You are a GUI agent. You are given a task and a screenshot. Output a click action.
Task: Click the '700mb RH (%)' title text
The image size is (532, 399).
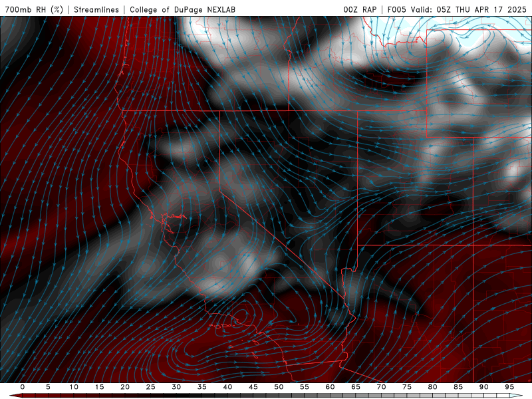tap(34, 9)
